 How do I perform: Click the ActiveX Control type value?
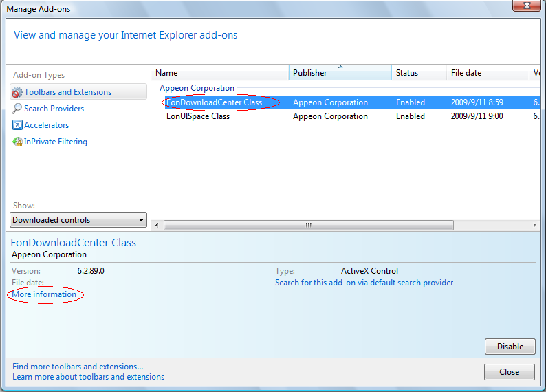point(369,271)
